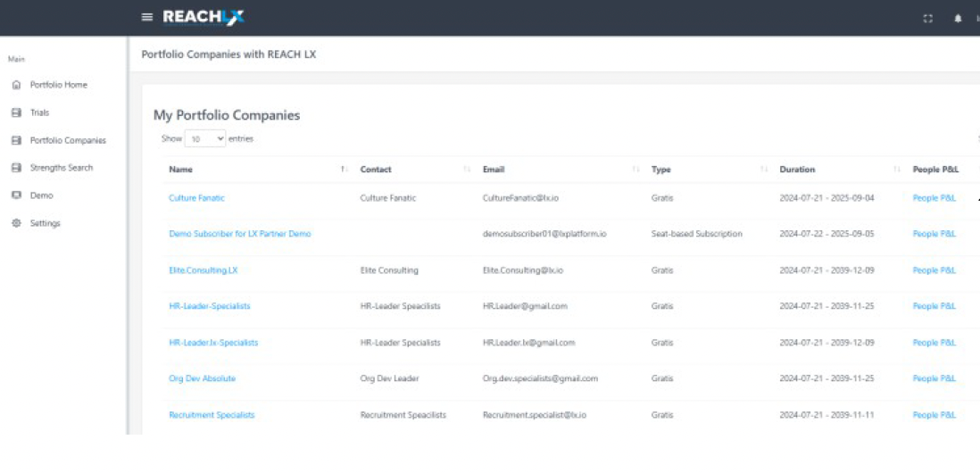The image size is (980, 473).
Task: Click the Trials sidebar icon
Action: click(x=17, y=113)
